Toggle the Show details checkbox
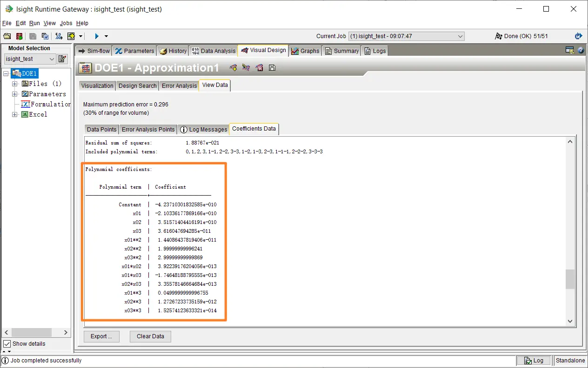The image size is (588, 368). click(x=7, y=344)
